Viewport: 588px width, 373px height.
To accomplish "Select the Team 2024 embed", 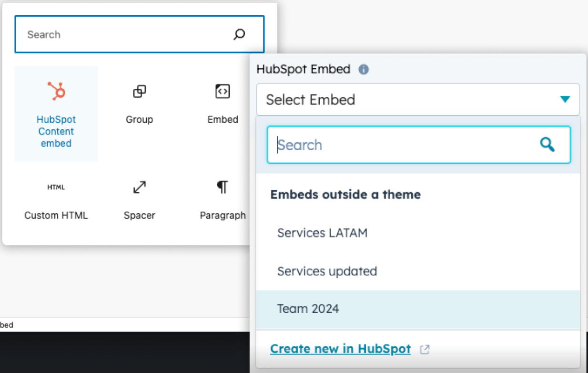I will pyautogui.click(x=308, y=309).
